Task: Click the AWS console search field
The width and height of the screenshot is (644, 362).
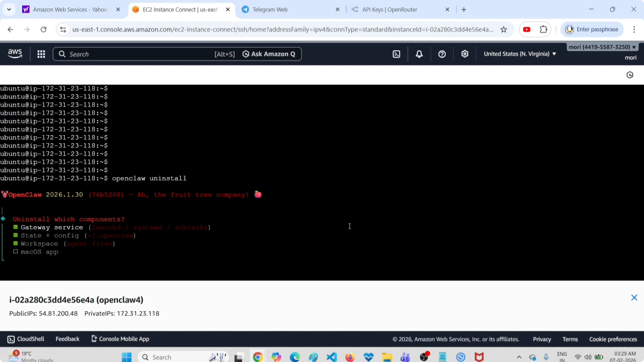Action: coord(135,54)
